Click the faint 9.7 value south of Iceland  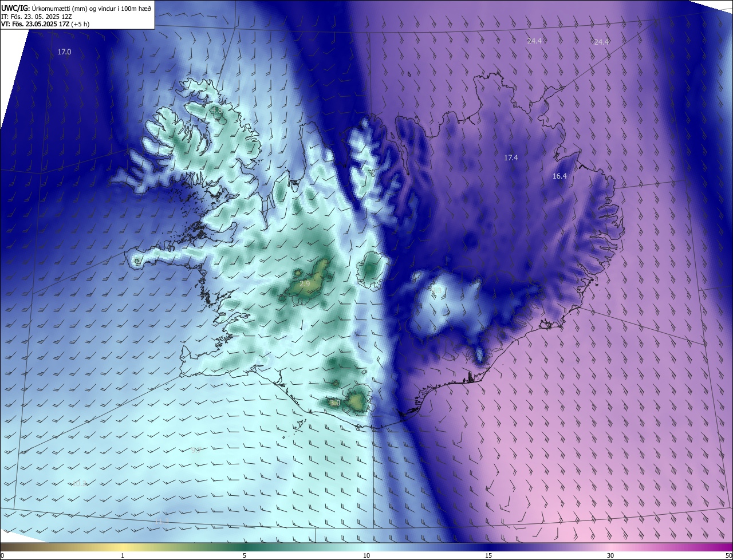click(195, 450)
